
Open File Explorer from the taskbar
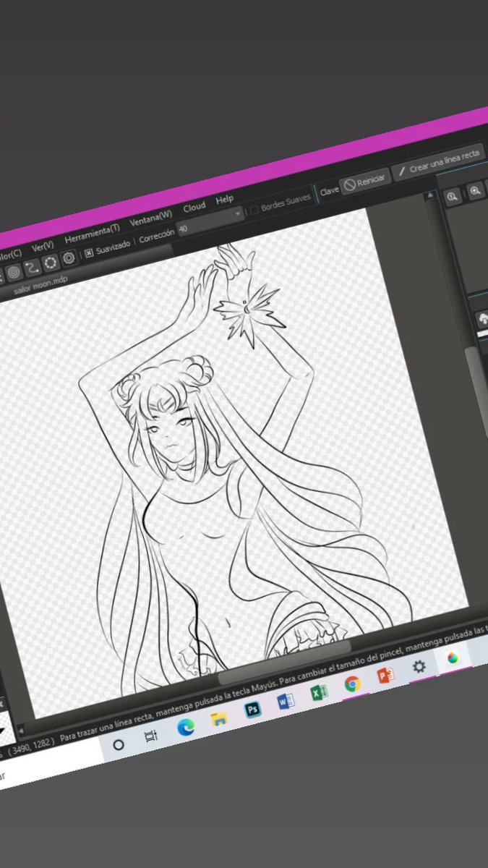[219, 719]
